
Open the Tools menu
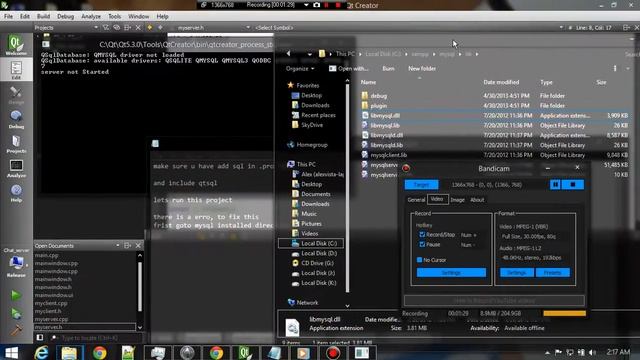click(x=114, y=16)
